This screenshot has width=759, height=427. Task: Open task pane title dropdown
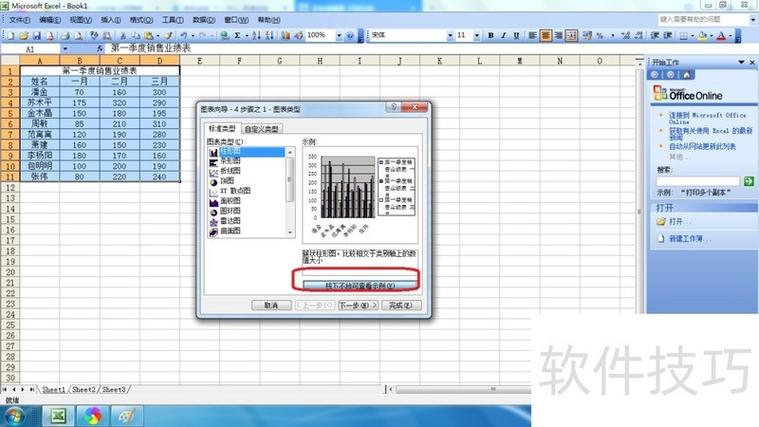(x=741, y=62)
